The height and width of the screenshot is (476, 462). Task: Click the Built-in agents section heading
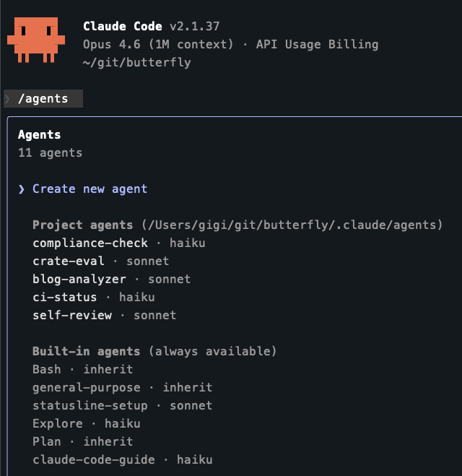click(x=87, y=352)
